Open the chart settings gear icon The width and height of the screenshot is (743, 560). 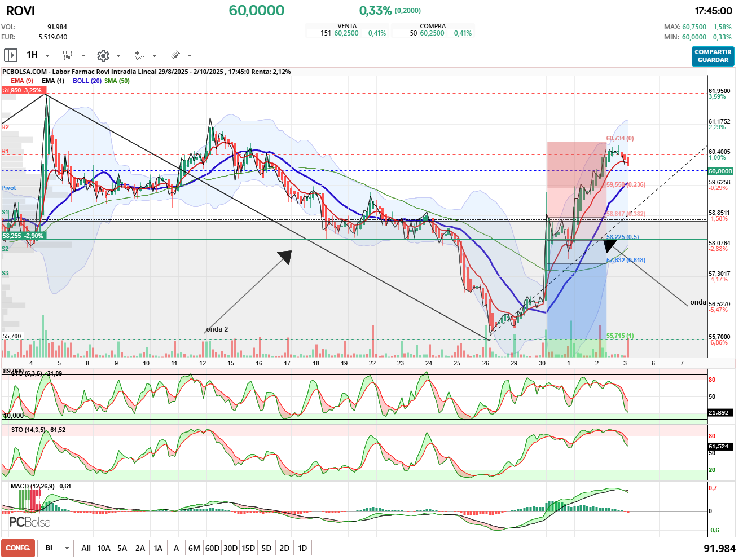pos(103,55)
